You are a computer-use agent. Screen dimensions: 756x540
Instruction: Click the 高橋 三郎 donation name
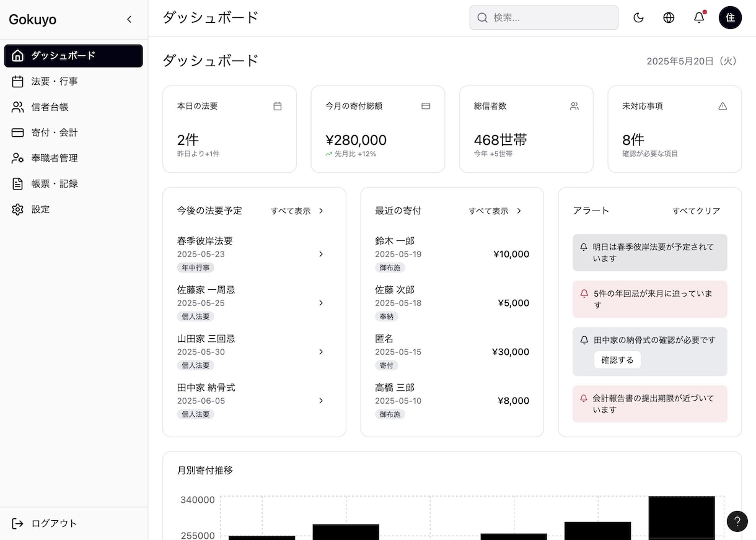[395, 388]
